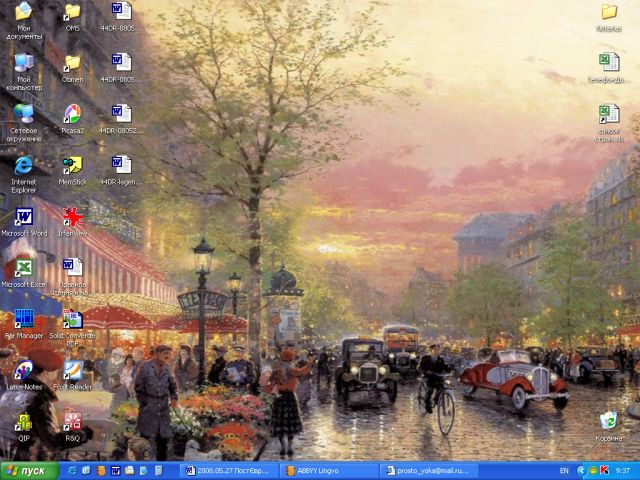
Task: Select the Microsoft Word desktop shortcut
Action: click(x=24, y=222)
